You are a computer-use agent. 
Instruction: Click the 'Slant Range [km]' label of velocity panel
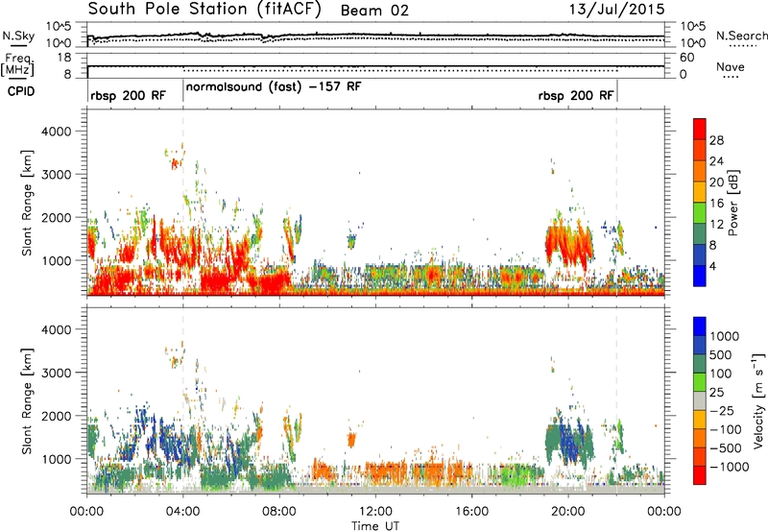click(x=27, y=401)
